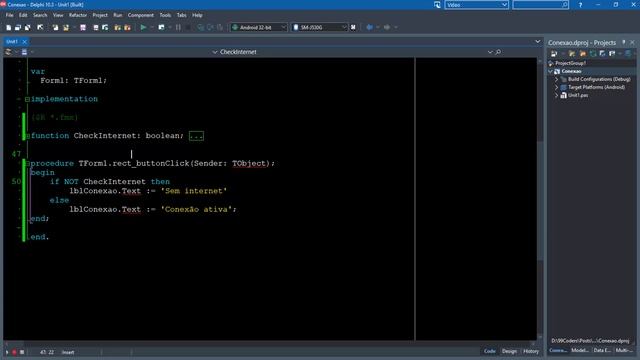Click the red macro record button
The height and width of the screenshot is (360, 640).
pyautogui.click(x=14, y=352)
